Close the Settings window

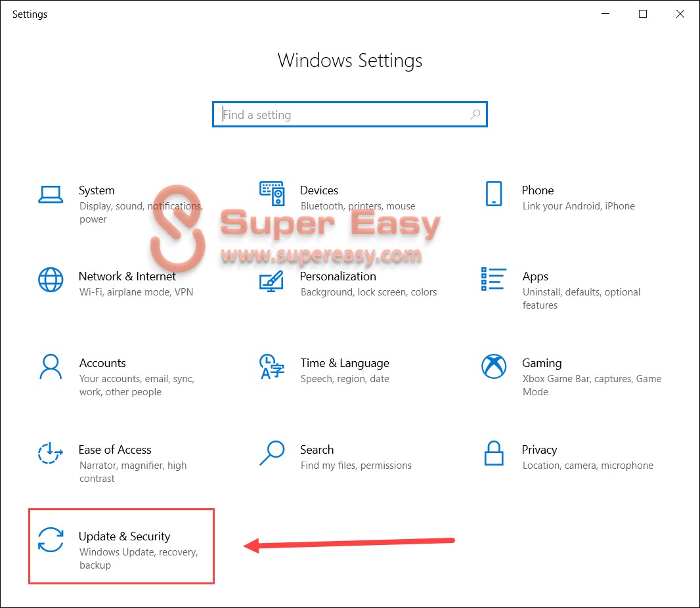pos(680,14)
